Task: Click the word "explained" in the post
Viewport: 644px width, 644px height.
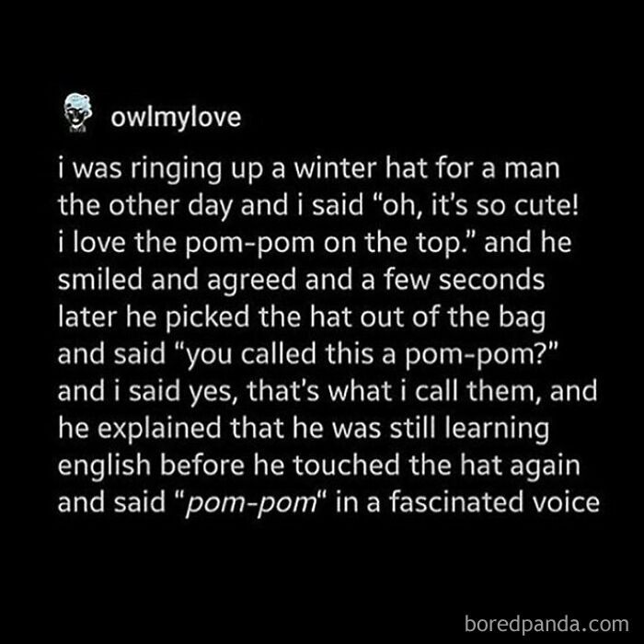Action: [159, 430]
